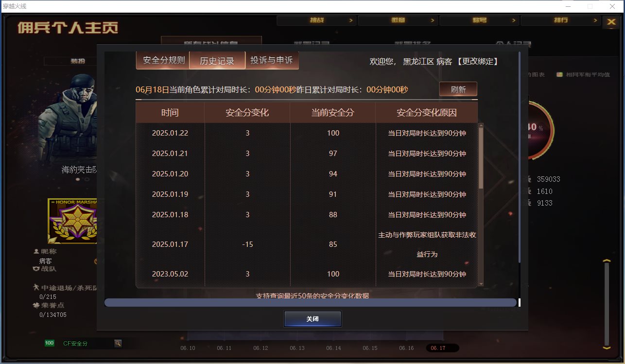Click the first carousel dot under the character

(78, 179)
